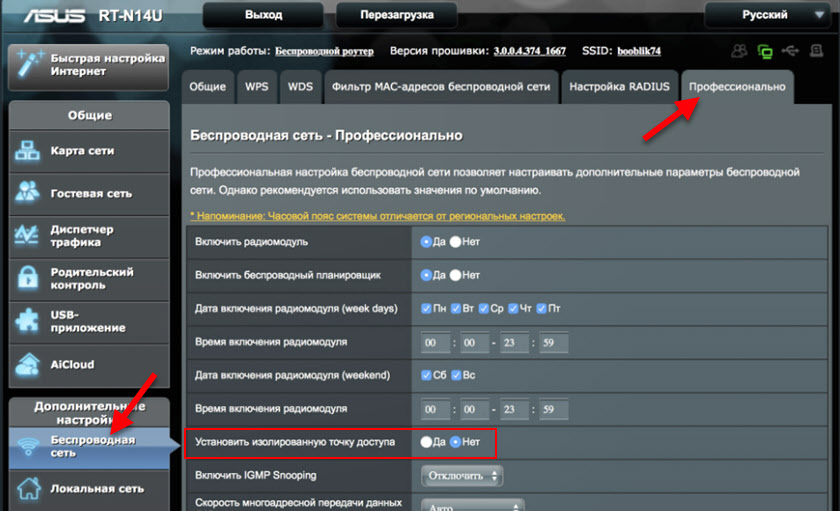Expand the IGMP Snooping Отключить dropdown
The width and height of the screenshot is (840, 511).
point(461,475)
